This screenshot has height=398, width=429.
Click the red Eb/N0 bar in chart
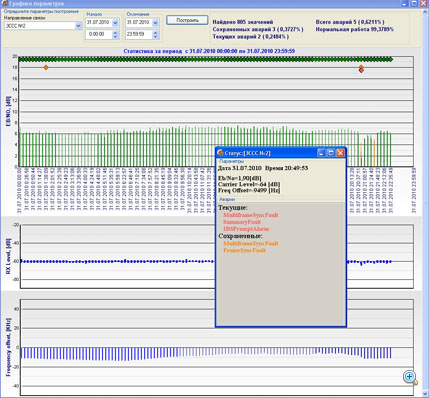pyautogui.click(x=361, y=159)
